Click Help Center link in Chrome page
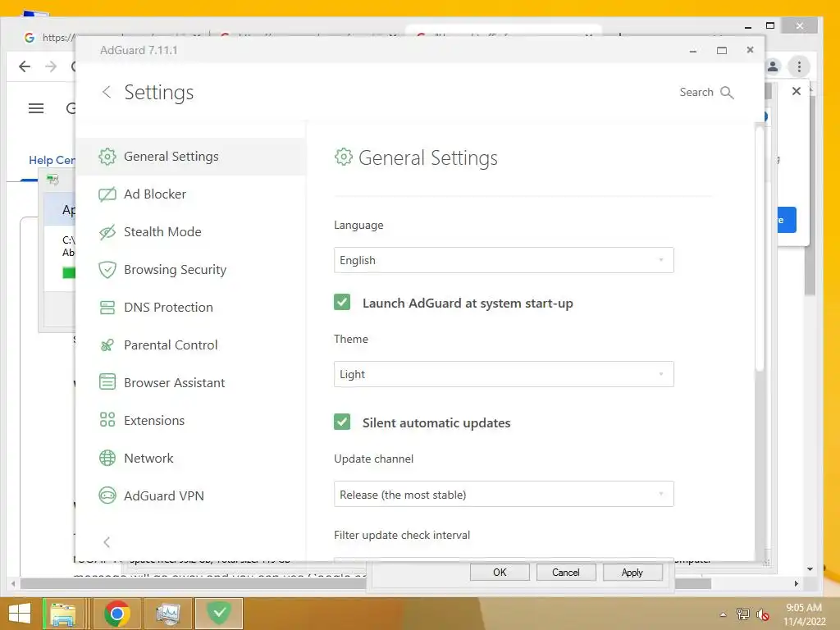840x630 pixels. coord(52,160)
